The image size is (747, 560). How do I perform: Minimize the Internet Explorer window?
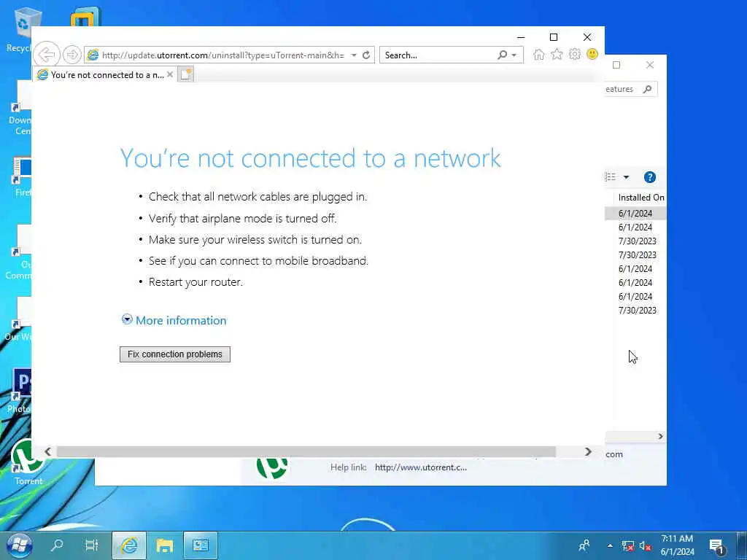pos(521,37)
